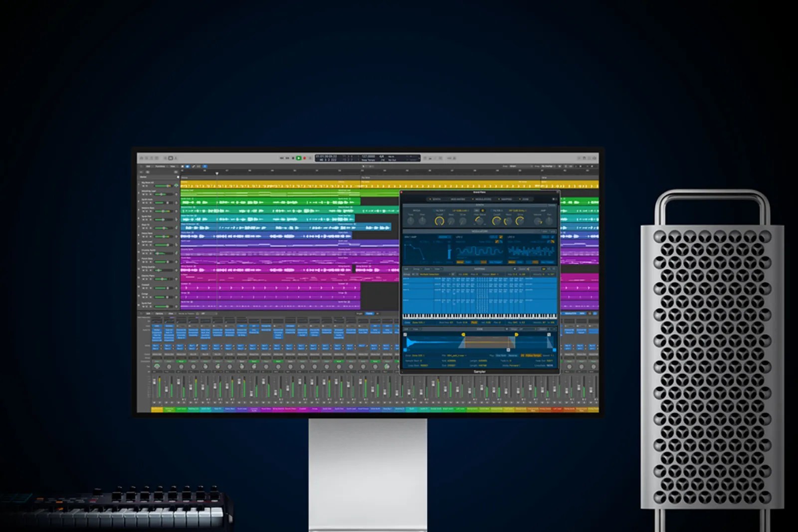798x532 pixels.
Task: Click the Reverse button in Sampler zone controls
Action: tap(513, 355)
